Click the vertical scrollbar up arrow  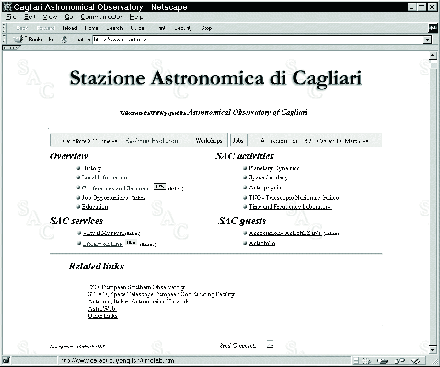(433, 56)
